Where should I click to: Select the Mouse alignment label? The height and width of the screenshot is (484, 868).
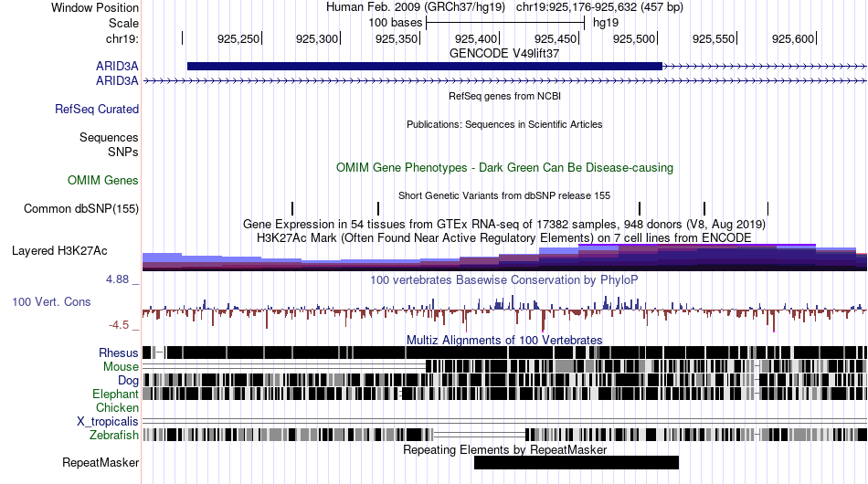[x=120, y=367]
